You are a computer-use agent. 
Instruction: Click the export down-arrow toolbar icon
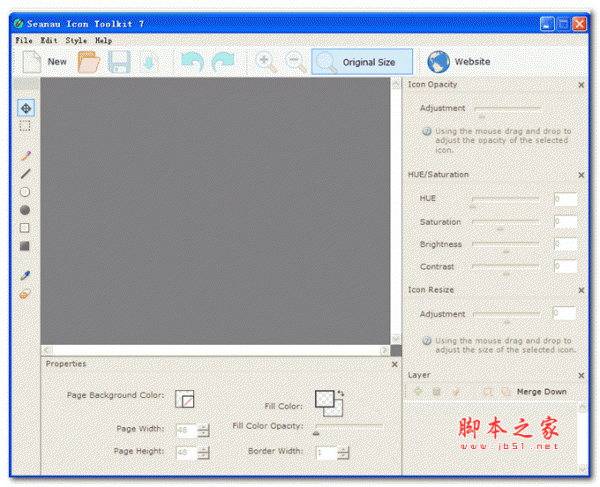(x=149, y=62)
